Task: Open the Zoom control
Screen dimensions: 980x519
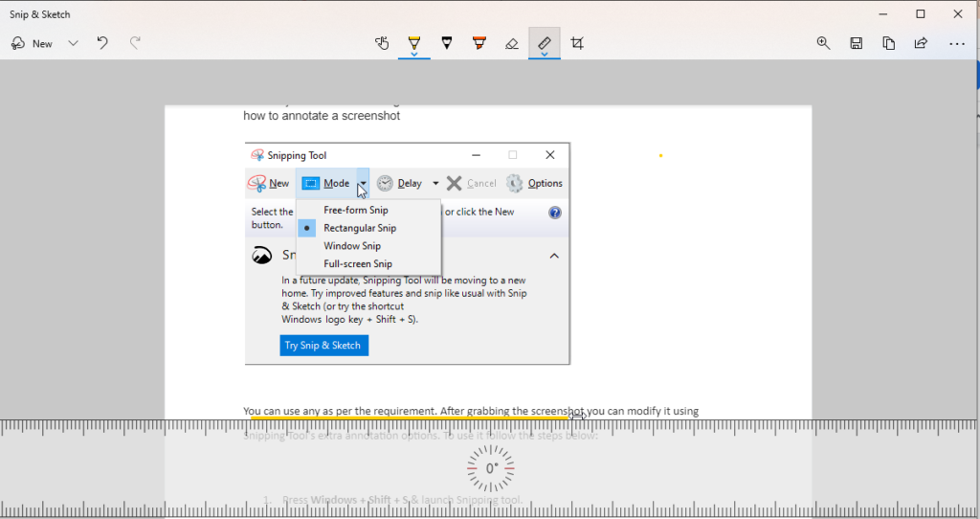Action: (x=824, y=43)
